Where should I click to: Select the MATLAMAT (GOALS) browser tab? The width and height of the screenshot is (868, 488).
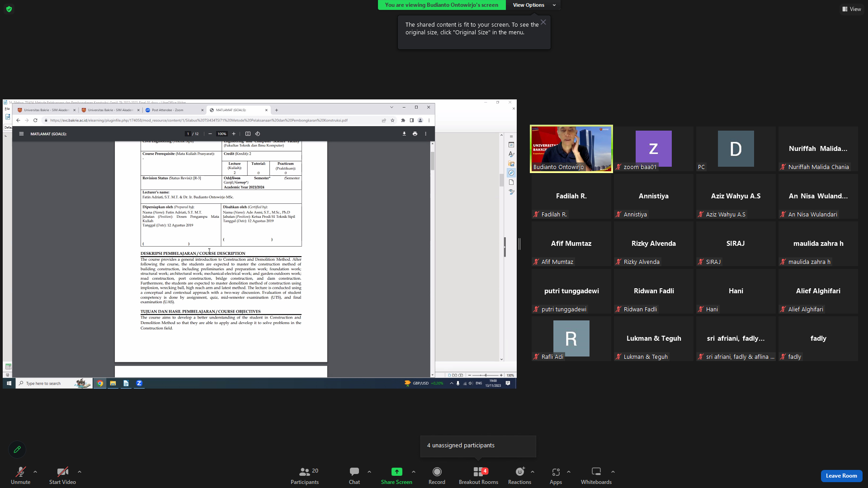(238, 110)
